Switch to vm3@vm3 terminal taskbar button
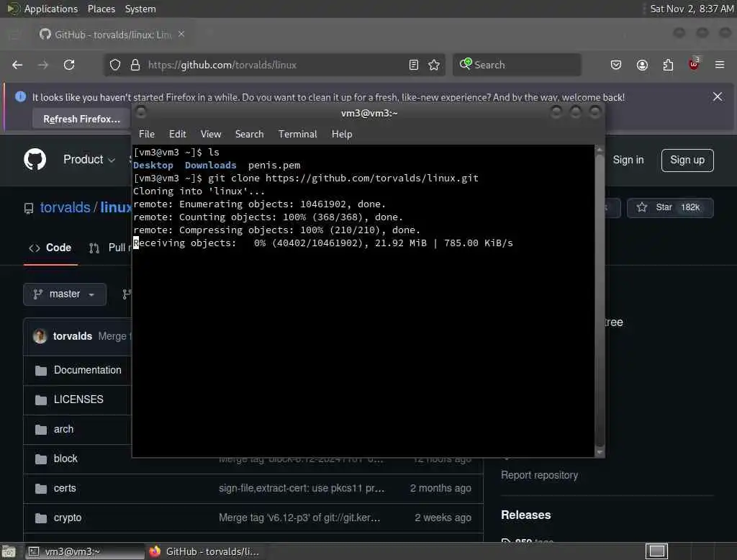Image resolution: width=737 pixels, height=560 pixels. point(85,551)
